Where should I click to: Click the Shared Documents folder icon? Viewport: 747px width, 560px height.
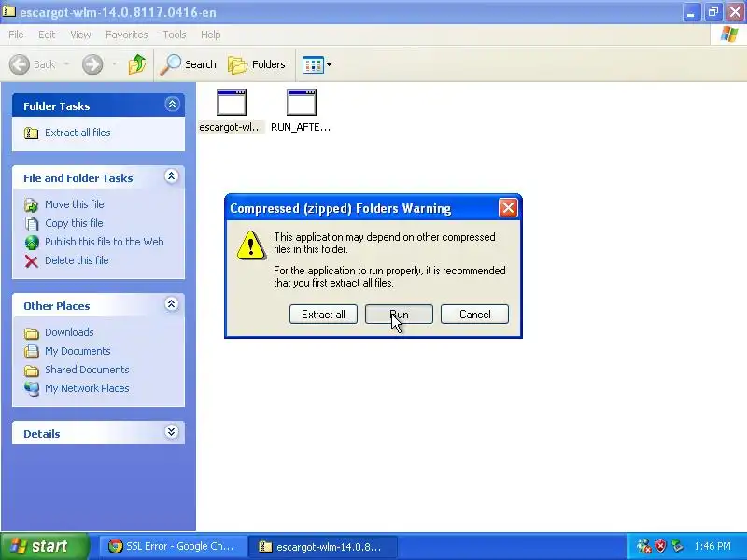click(32, 371)
